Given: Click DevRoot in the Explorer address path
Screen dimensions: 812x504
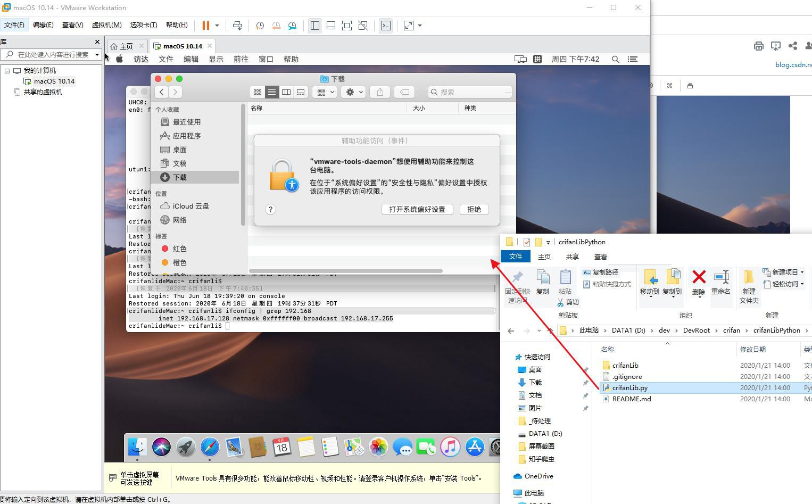Looking at the screenshot, I should pos(697,330).
